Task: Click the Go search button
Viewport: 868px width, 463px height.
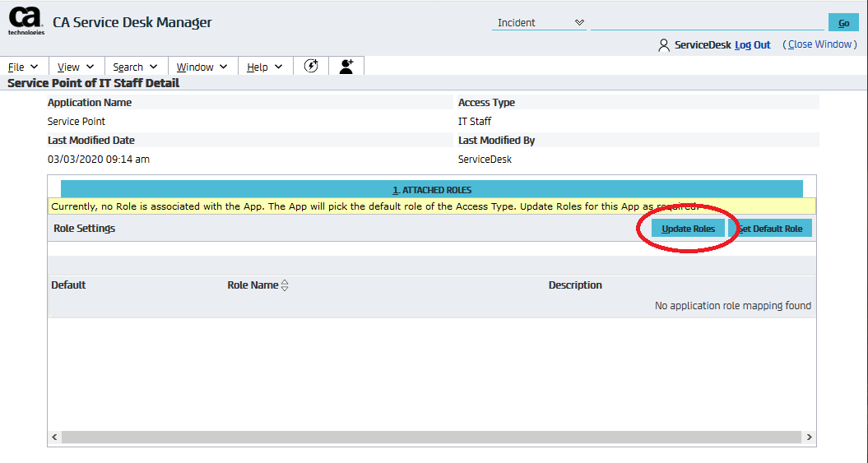Action: click(843, 23)
